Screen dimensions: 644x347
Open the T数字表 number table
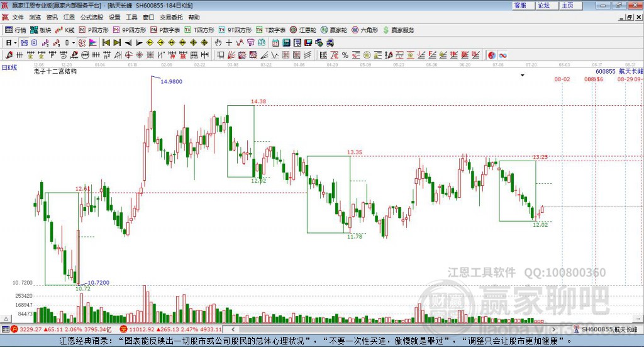pos(270,30)
